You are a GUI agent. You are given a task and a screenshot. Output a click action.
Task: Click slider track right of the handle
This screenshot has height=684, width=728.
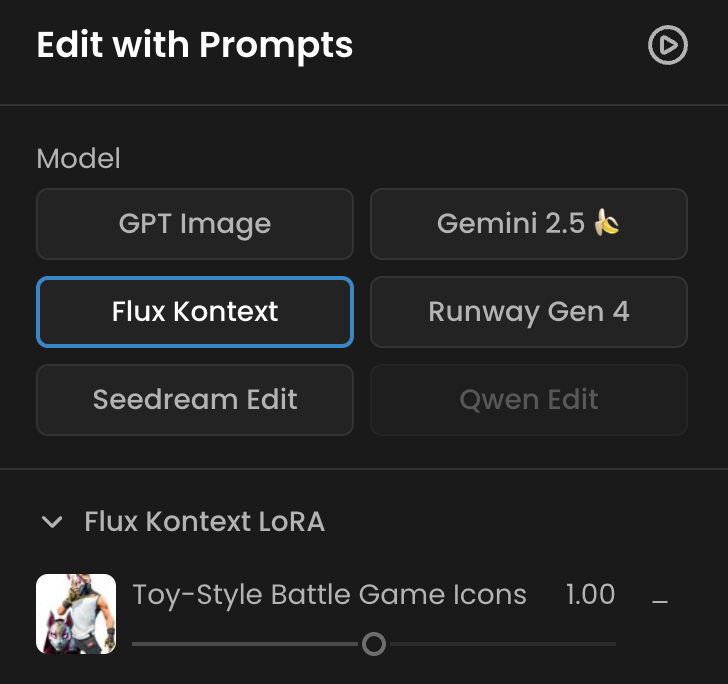pos(500,644)
